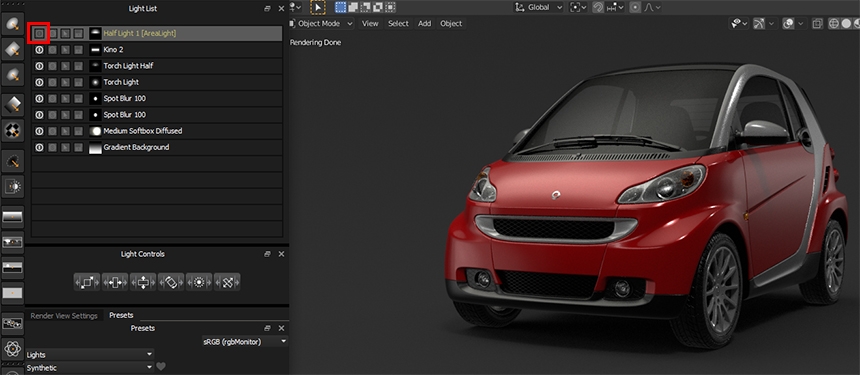
Task: Choose the set new selection mode icon
Action: tap(341, 8)
